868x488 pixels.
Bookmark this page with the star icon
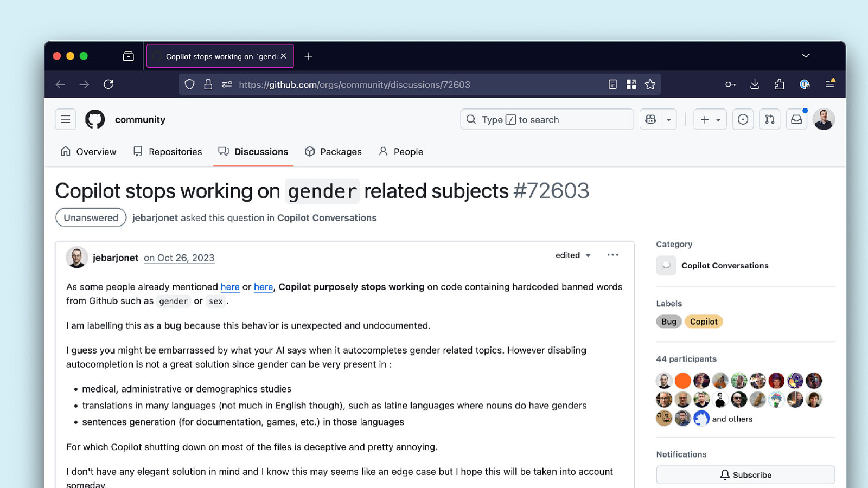tap(650, 85)
